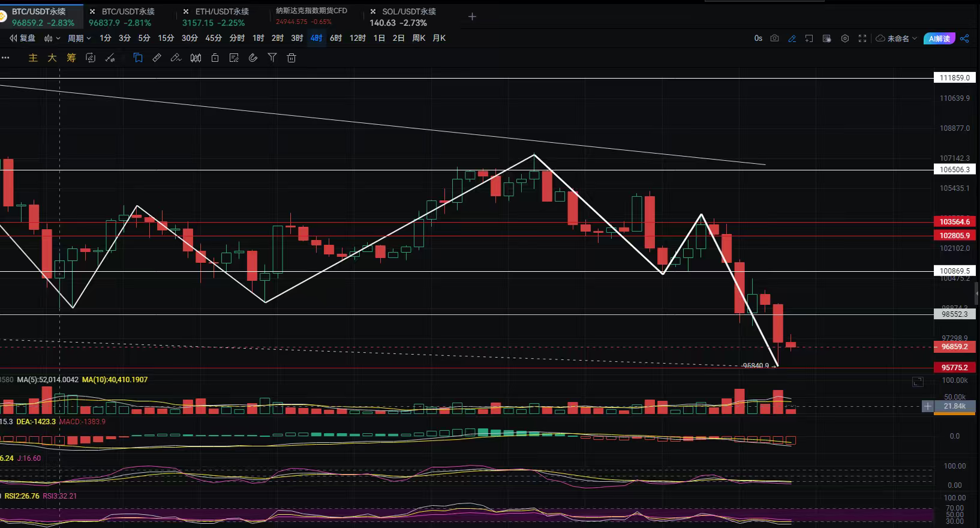
Task: Click the AI解读 button
Action: point(939,38)
